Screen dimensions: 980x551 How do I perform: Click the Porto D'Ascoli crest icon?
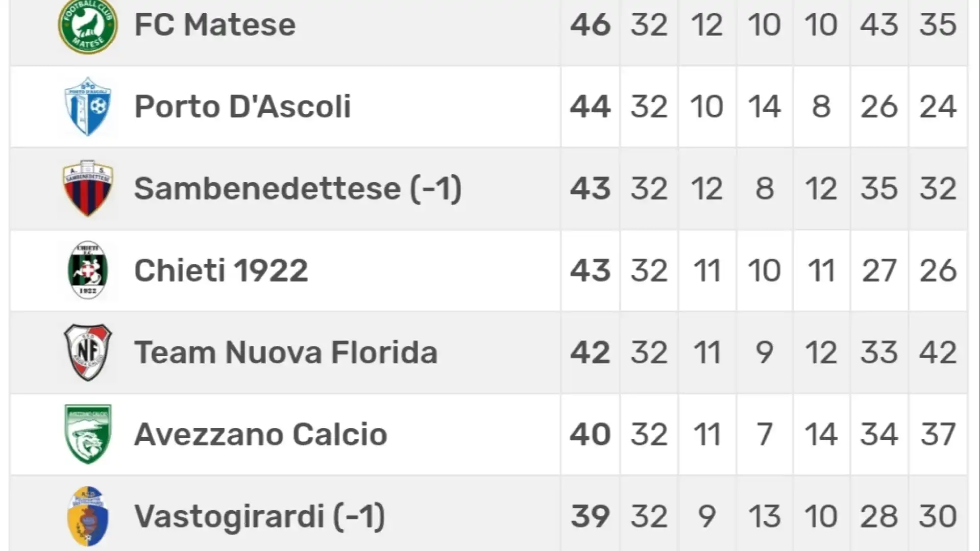(88, 107)
